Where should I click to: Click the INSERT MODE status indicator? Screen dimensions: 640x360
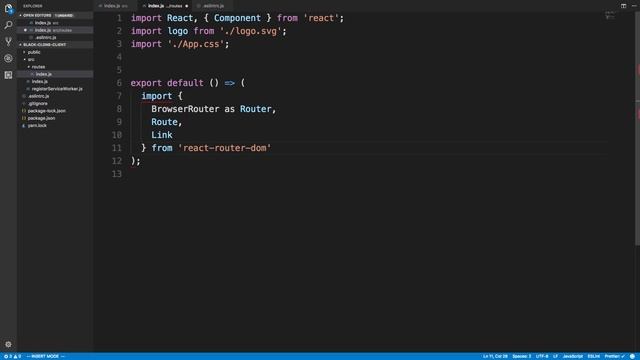pos(45,356)
